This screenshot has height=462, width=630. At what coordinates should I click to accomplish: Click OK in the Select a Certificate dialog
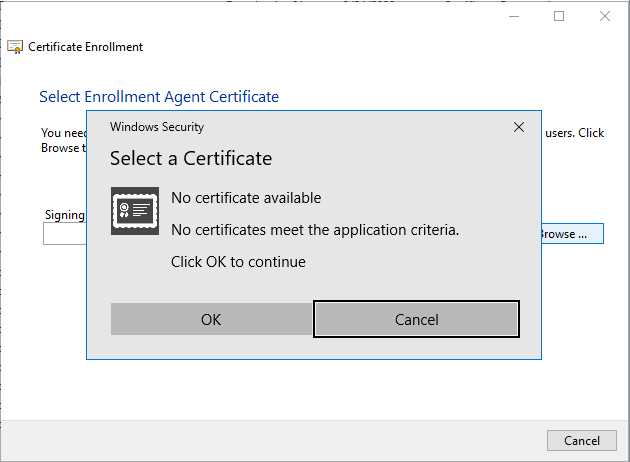210,320
